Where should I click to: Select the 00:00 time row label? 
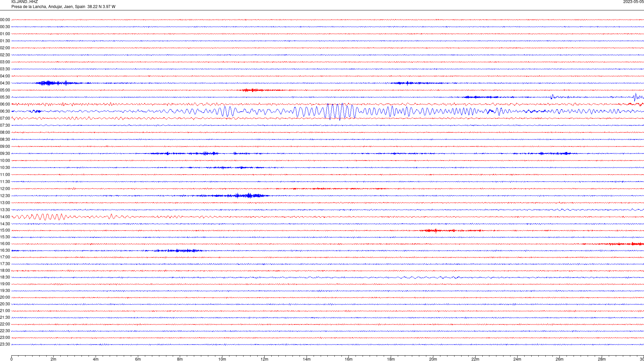point(5,20)
